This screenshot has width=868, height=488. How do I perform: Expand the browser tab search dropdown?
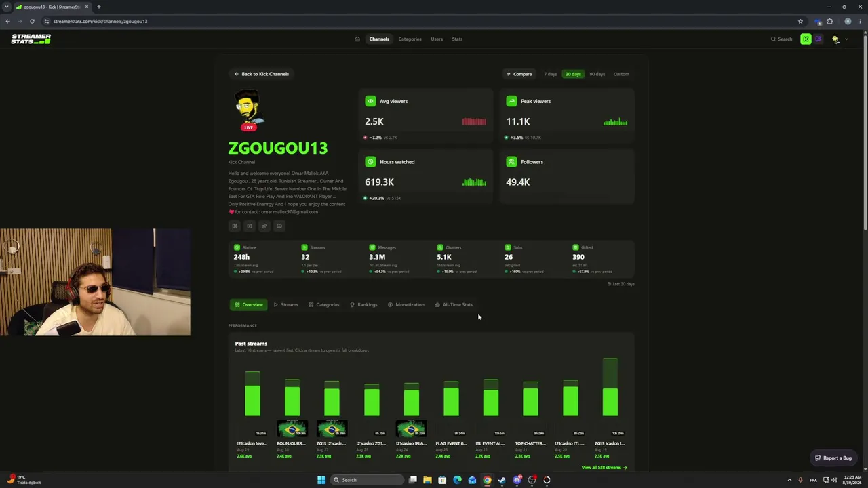coord(7,7)
